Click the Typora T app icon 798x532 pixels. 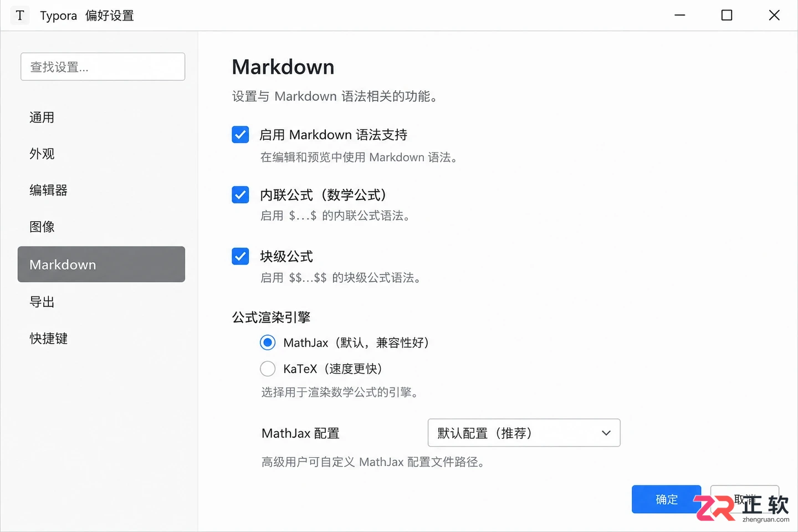[20, 16]
